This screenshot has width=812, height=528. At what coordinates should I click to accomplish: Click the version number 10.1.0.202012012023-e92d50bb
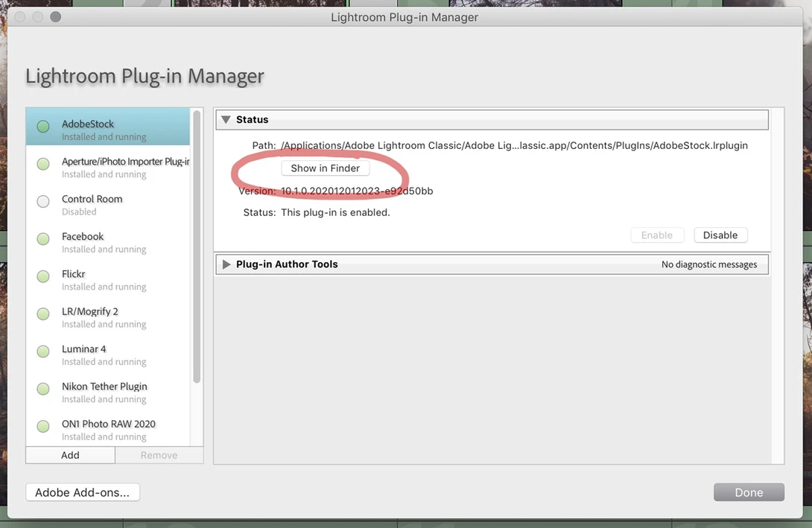click(357, 191)
